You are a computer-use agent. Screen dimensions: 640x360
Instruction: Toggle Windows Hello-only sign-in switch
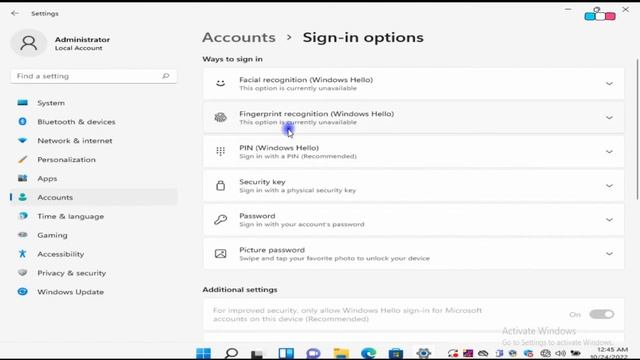pyautogui.click(x=602, y=314)
